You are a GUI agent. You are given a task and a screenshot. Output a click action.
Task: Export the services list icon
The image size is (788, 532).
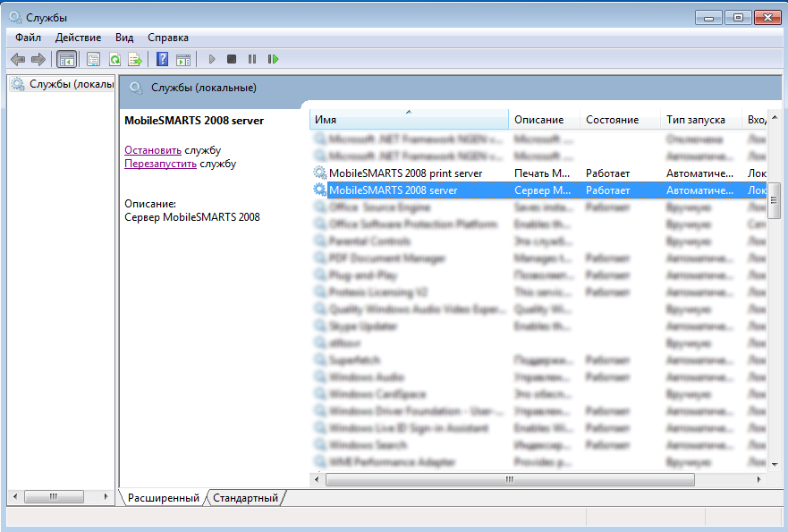[x=135, y=59]
